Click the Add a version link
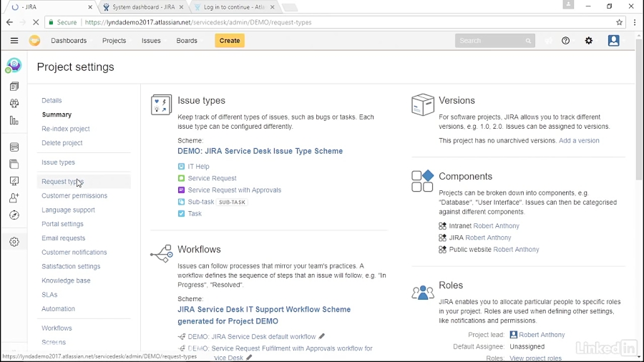 pos(579,140)
